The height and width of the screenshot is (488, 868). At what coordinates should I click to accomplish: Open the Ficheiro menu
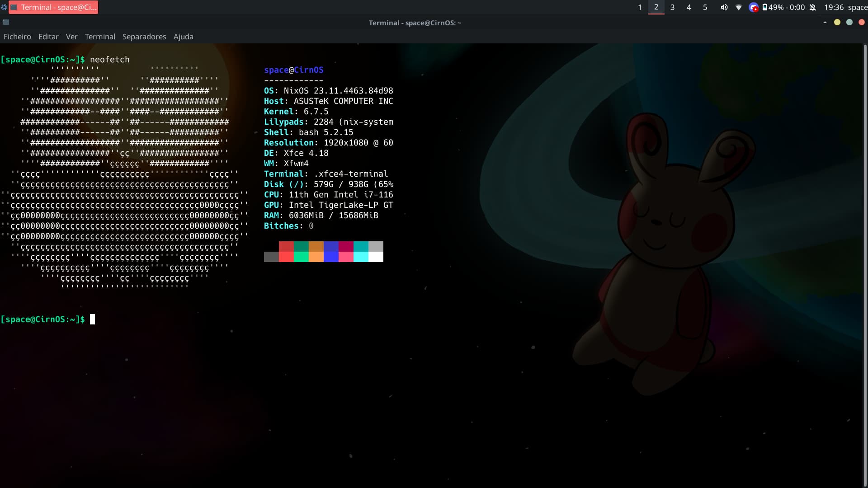pyautogui.click(x=17, y=37)
